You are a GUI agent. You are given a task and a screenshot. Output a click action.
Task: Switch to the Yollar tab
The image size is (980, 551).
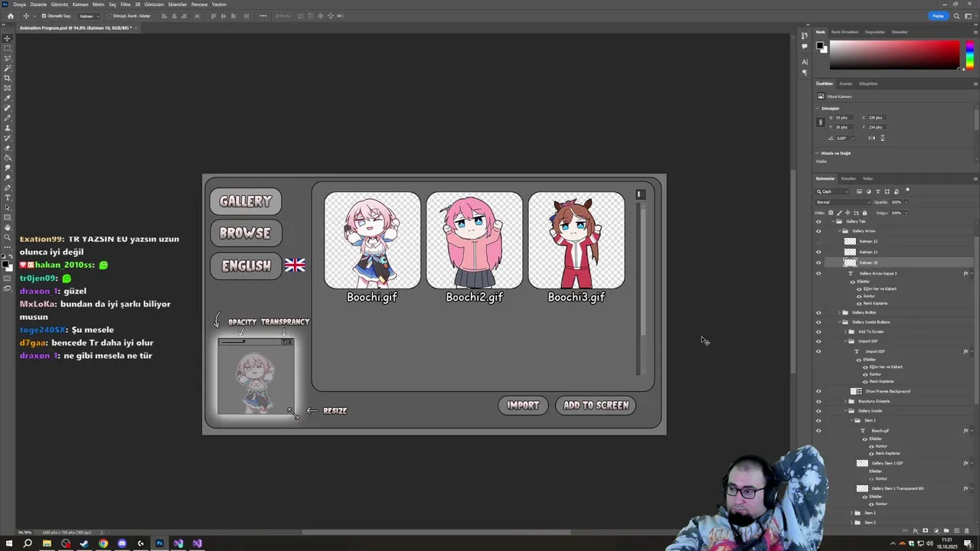point(867,178)
